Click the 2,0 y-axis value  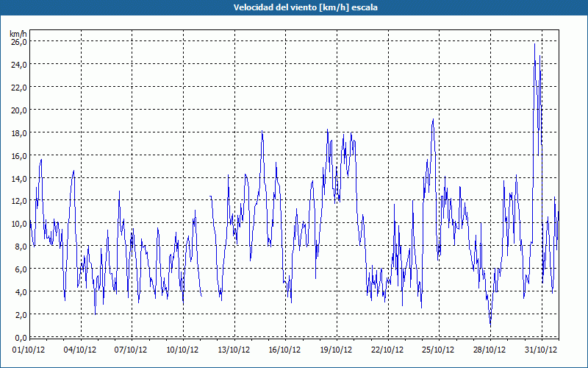click(21, 315)
